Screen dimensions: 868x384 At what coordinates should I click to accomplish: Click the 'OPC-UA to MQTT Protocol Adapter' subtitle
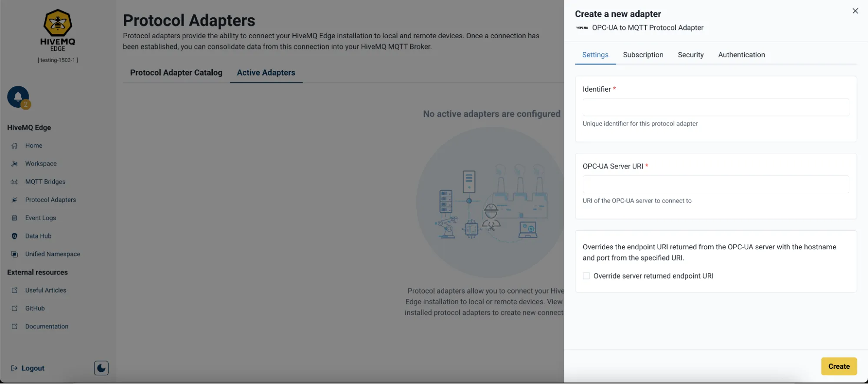click(x=647, y=28)
